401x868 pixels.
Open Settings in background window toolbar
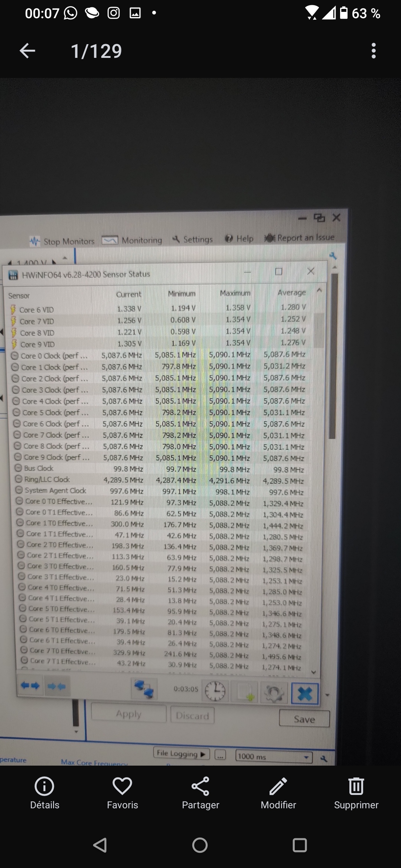(x=193, y=239)
